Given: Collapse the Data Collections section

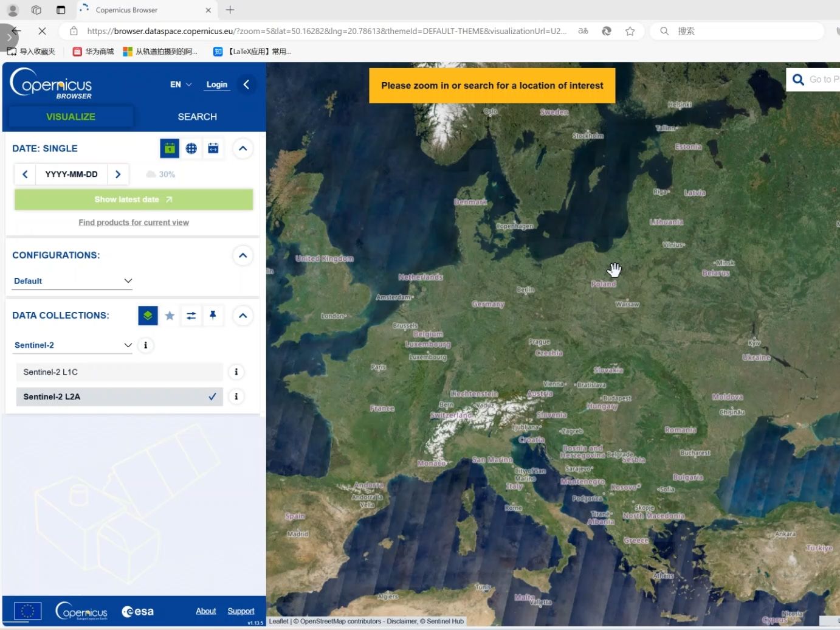Looking at the screenshot, I should (x=243, y=316).
